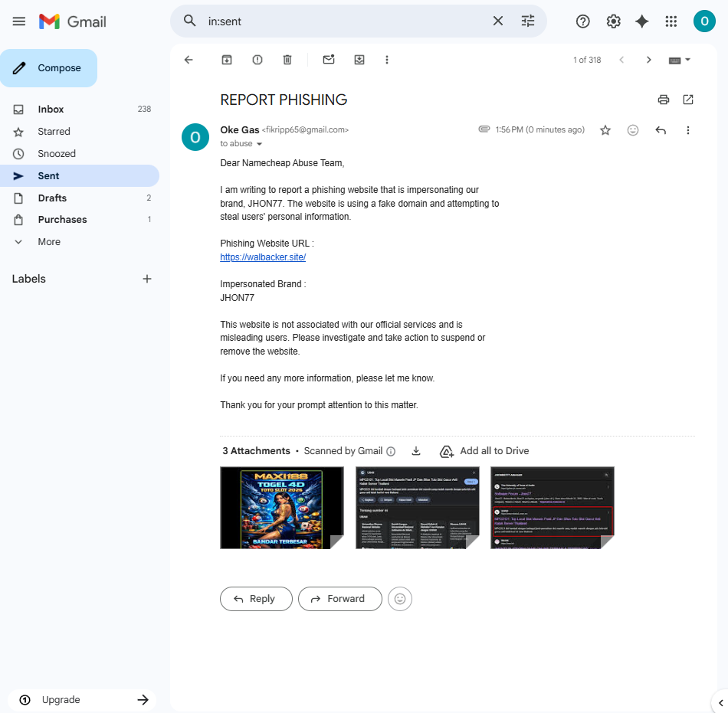Viewport: 728px width, 713px height.
Task: Go to the newer email arrow
Action: 621,60
